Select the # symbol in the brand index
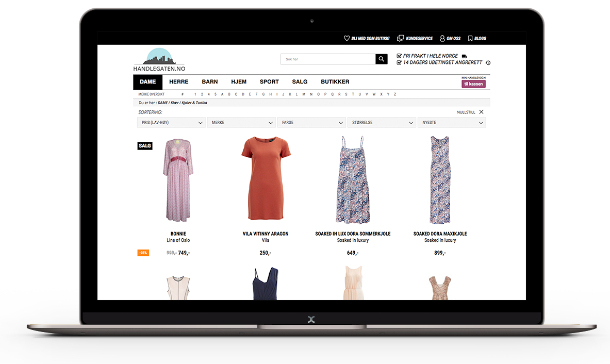 click(183, 94)
